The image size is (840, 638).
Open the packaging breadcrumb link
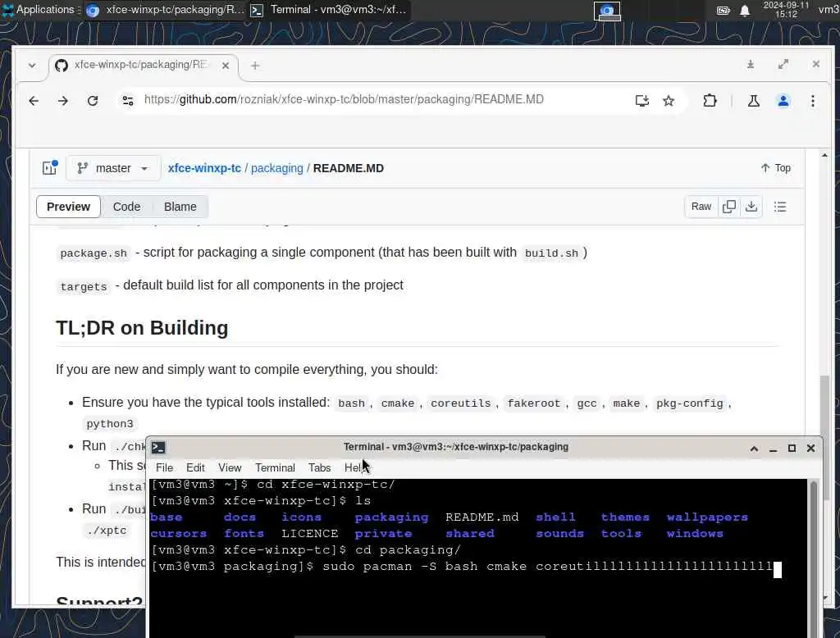click(277, 168)
